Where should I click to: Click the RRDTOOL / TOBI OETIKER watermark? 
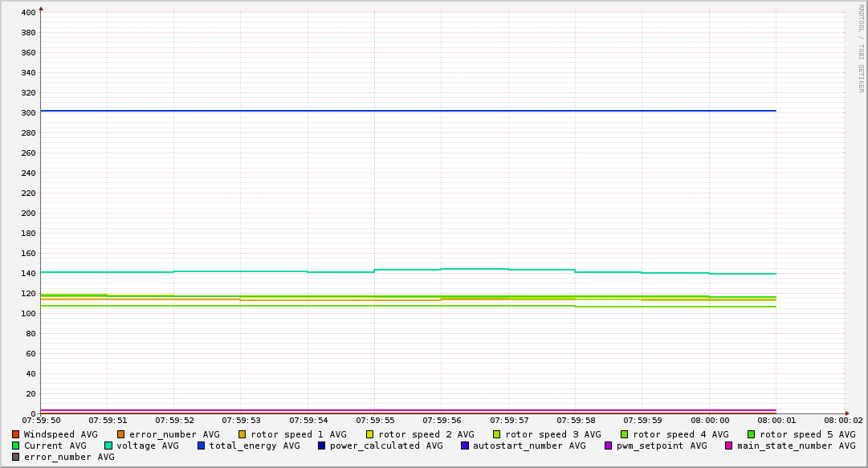(861, 48)
